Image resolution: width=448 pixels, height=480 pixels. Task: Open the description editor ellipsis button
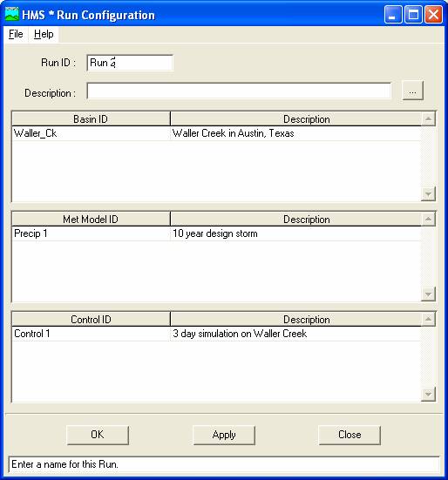click(x=412, y=91)
